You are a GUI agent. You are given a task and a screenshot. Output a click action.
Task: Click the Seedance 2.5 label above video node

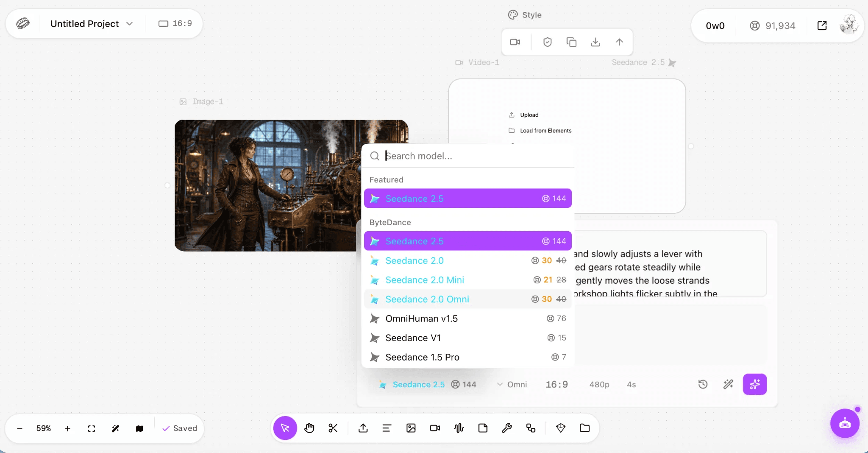[x=643, y=62]
